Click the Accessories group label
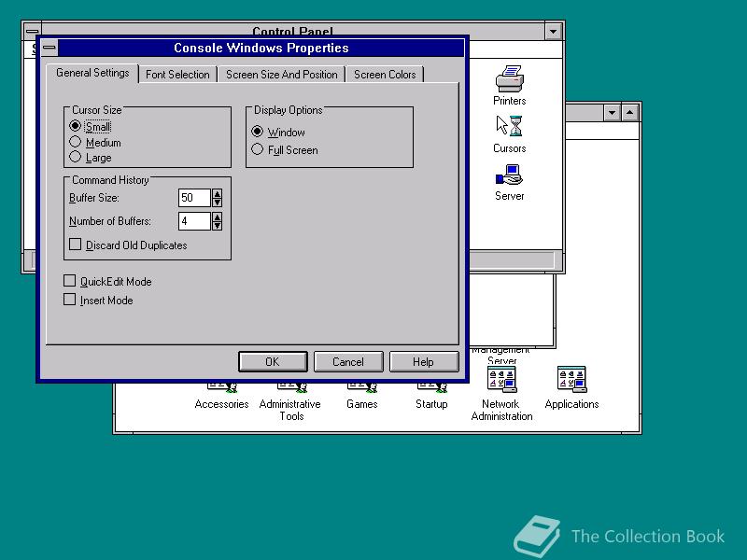Screen dimensions: 747x560 [x=221, y=404]
